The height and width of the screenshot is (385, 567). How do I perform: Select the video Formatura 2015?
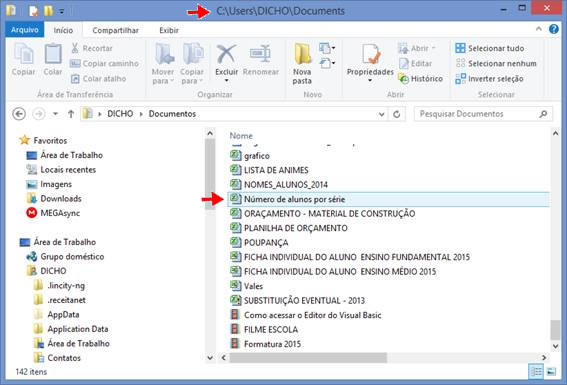pos(266,344)
